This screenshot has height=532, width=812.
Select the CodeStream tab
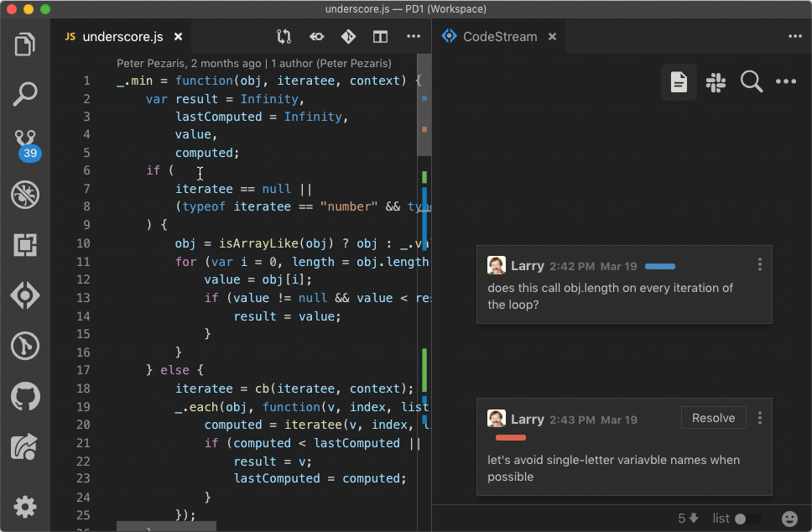pos(499,37)
